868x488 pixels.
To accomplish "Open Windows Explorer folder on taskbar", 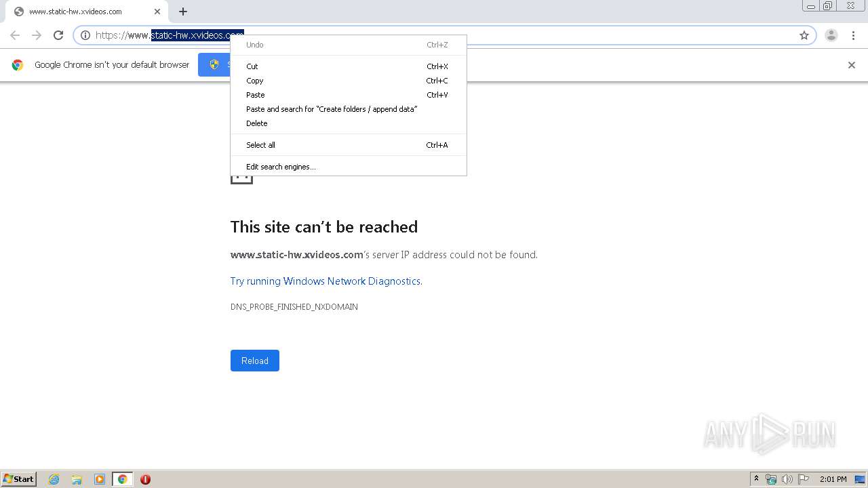I will tap(77, 479).
